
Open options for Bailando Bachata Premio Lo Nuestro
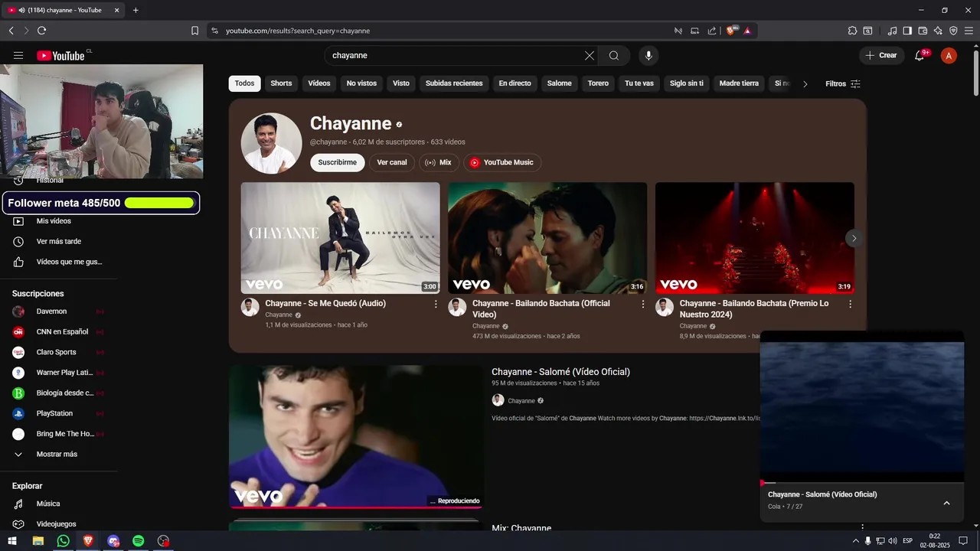850,304
